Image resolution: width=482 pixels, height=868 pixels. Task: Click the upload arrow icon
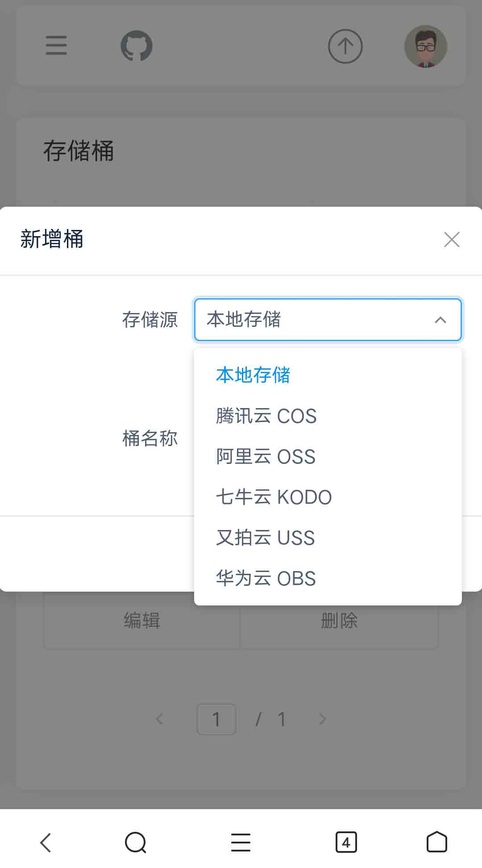pyautogui.click(x=345, y=46)
